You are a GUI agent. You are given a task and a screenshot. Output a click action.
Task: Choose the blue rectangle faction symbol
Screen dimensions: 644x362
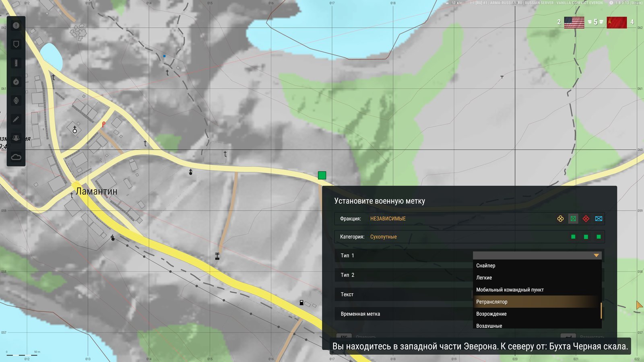point(599,218)
